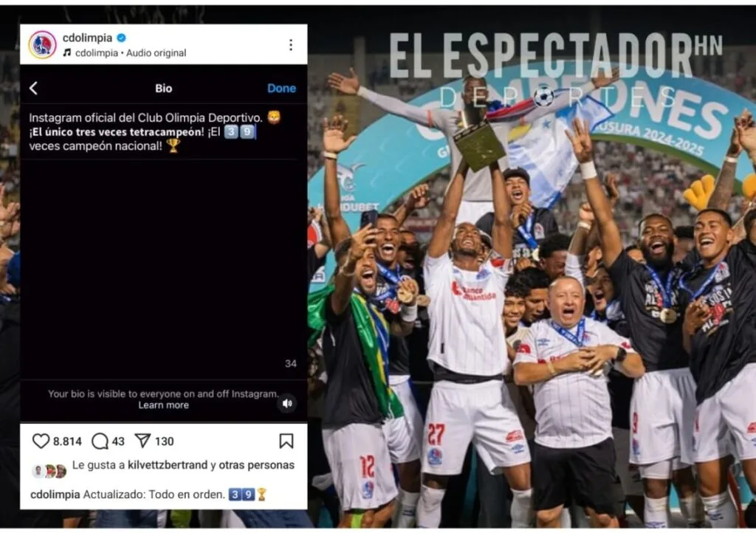Save the post with the bookmark icon
Viewport: 756px width, 533px height.
coord(286,441)
